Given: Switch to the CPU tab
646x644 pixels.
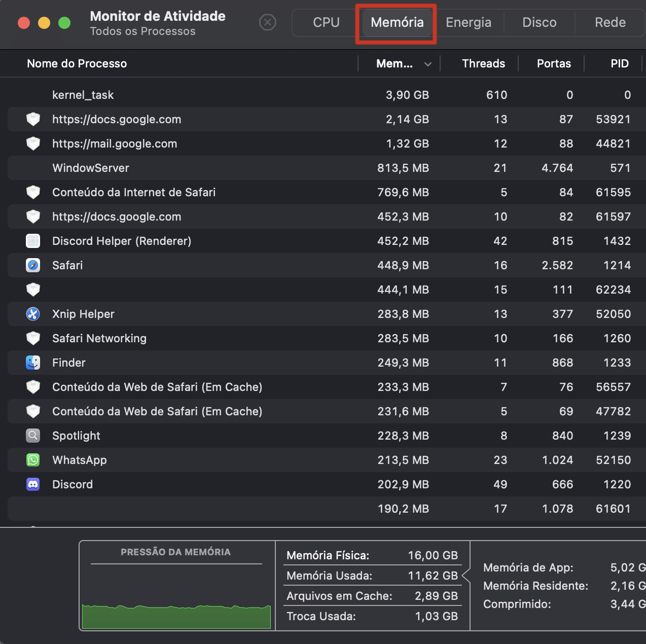Looking at the screenshot, I should [325, 22].
